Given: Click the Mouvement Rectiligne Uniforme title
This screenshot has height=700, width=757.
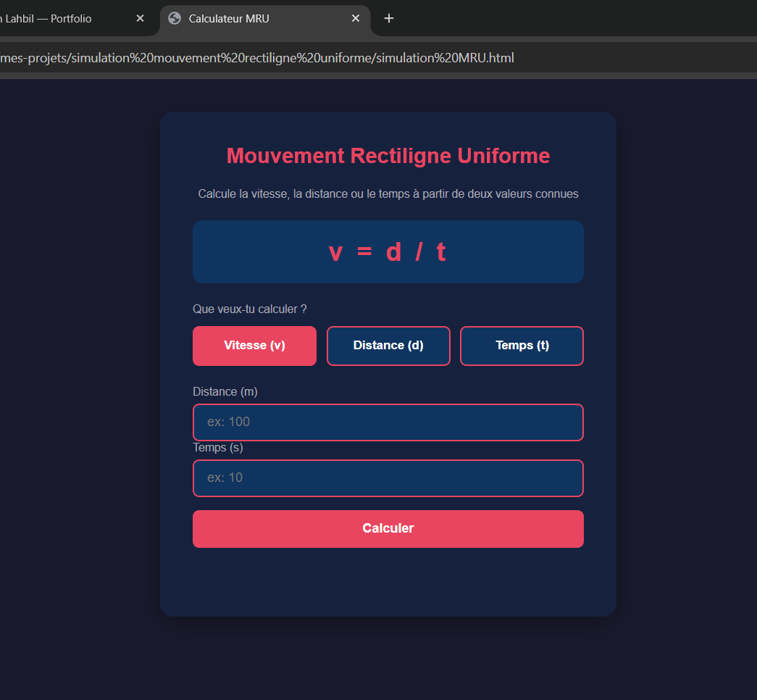Looking at the screenshot, I should pos(388,155).
